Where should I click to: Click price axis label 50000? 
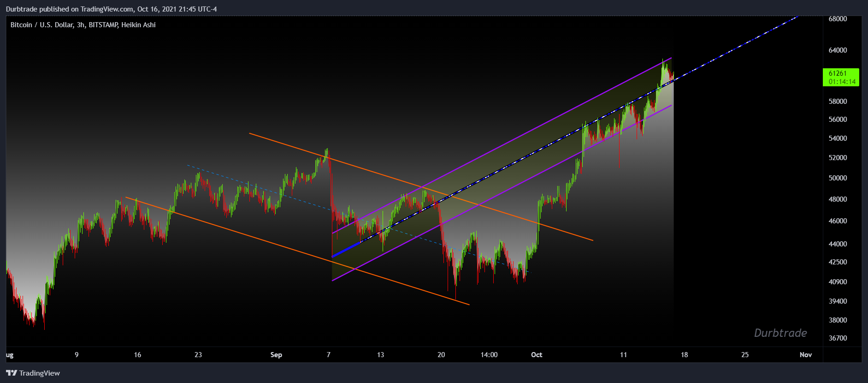coord(838,178)
